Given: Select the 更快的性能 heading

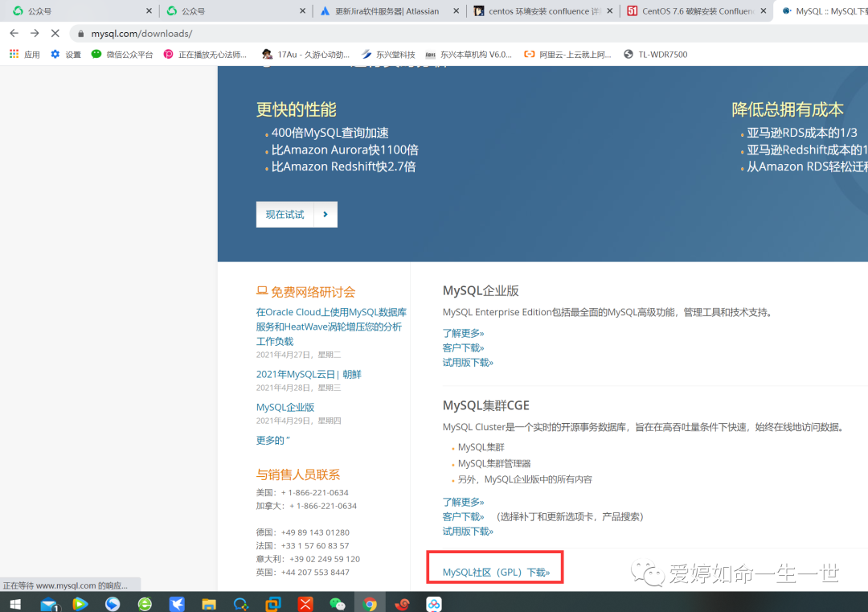Looking at the screenshot, I should coord(296,109).
